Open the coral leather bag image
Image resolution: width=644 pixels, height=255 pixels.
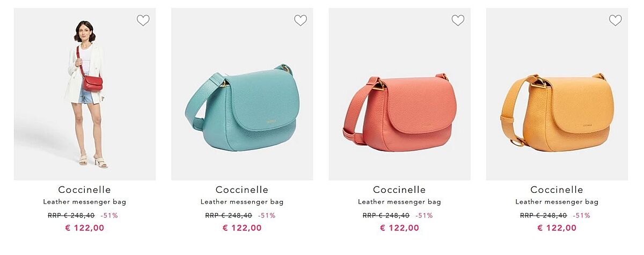click(x=400, y=94)
